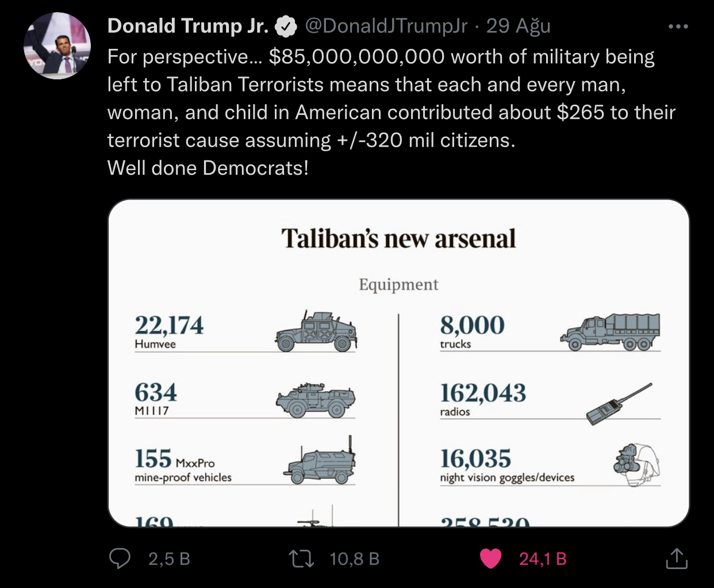Image resolution: width=714 pixels, height=588 pixels.
Task: Click the "Taliban's new arsenal" headline
Action: pos(398,239)
